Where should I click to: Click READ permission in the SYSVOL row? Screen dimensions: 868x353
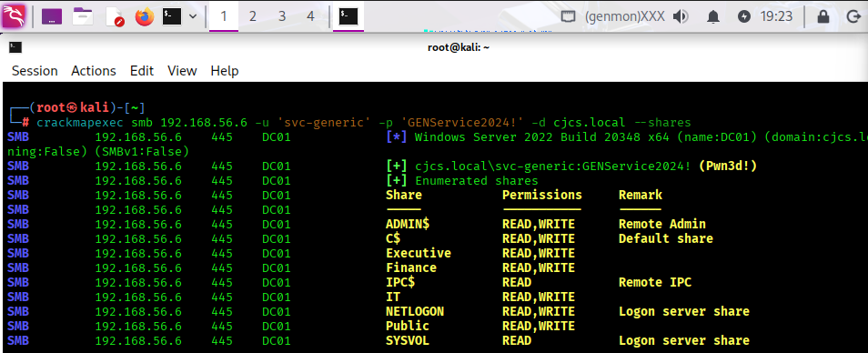(517, 340)
